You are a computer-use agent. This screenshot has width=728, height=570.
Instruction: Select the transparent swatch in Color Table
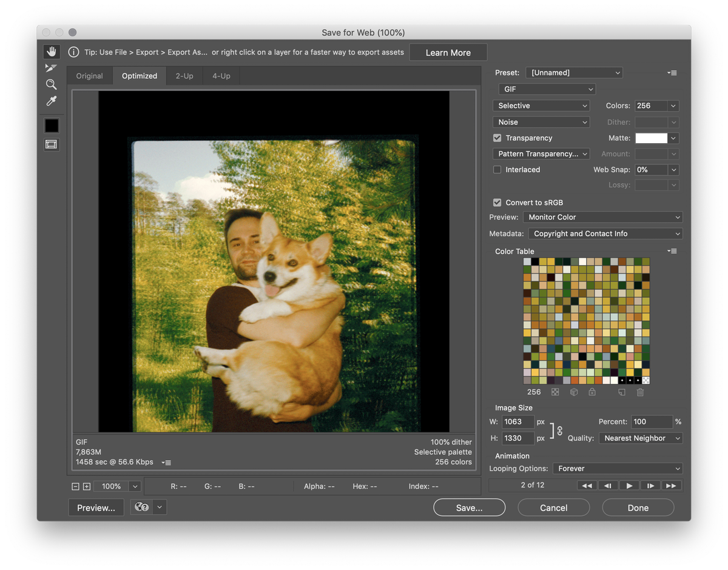[645, 380]
